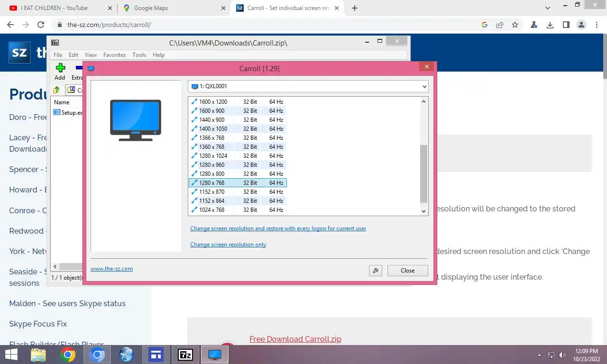Switch to the Google Maps tab
607x364 pixels.
pyautogui.click(x=174, y=8)
